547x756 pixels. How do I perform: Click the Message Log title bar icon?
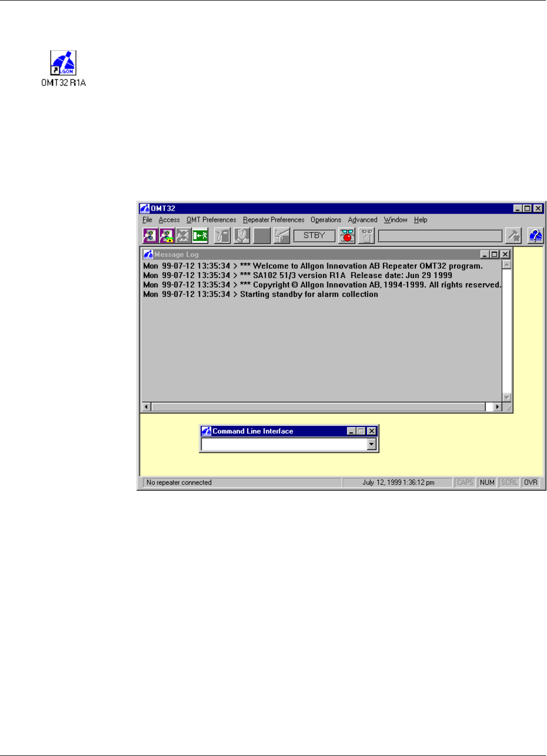pos(148,255)
